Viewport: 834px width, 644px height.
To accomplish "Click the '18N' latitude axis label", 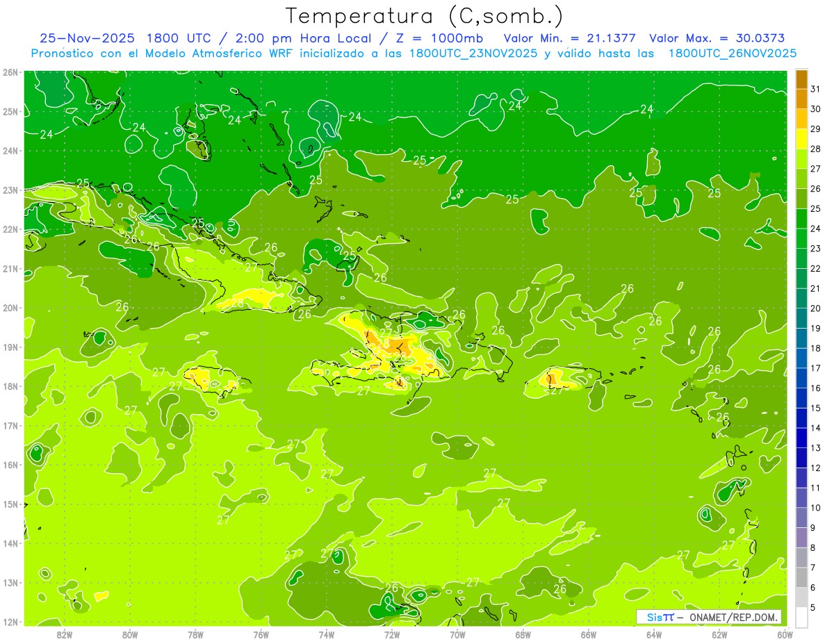I will tap(10, 386).
